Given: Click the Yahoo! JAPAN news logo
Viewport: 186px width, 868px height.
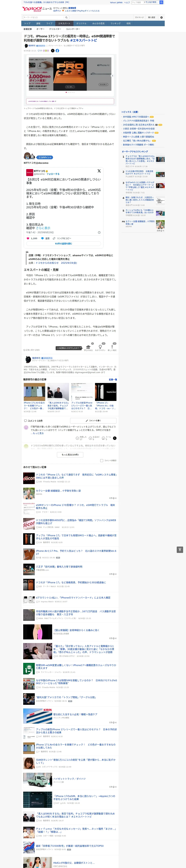Looking at the screenshot, I should [x=37, y=9].
